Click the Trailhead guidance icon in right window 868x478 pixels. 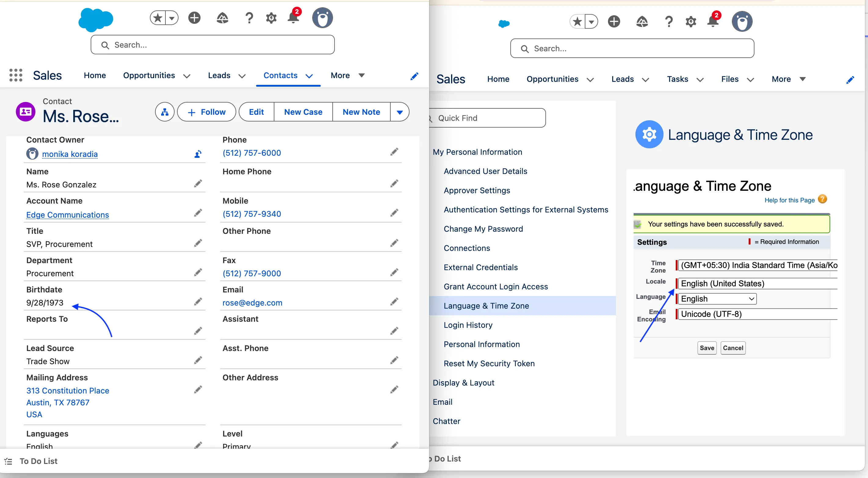642,22
